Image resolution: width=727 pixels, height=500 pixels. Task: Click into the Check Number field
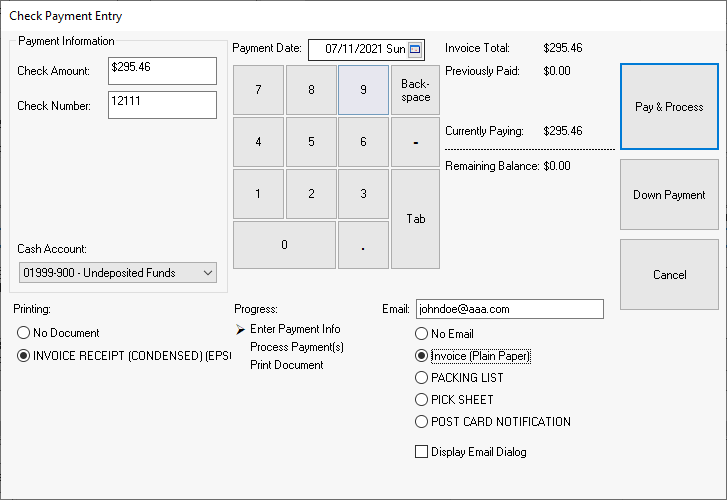point(162,105)
